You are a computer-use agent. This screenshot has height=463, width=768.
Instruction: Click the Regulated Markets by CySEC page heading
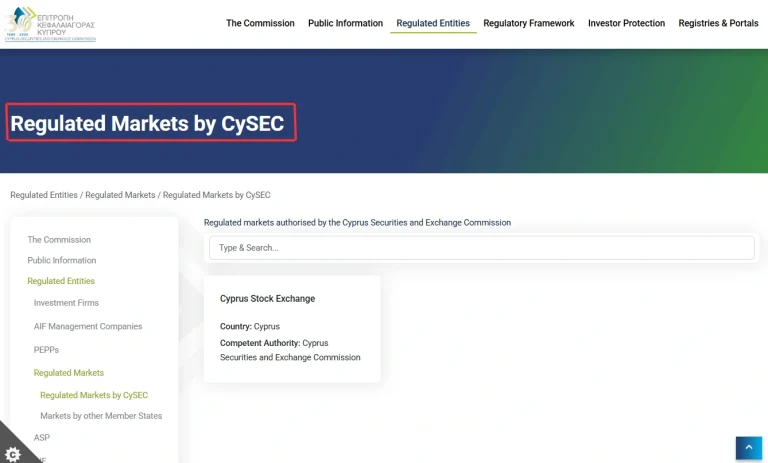pos(147,123)
